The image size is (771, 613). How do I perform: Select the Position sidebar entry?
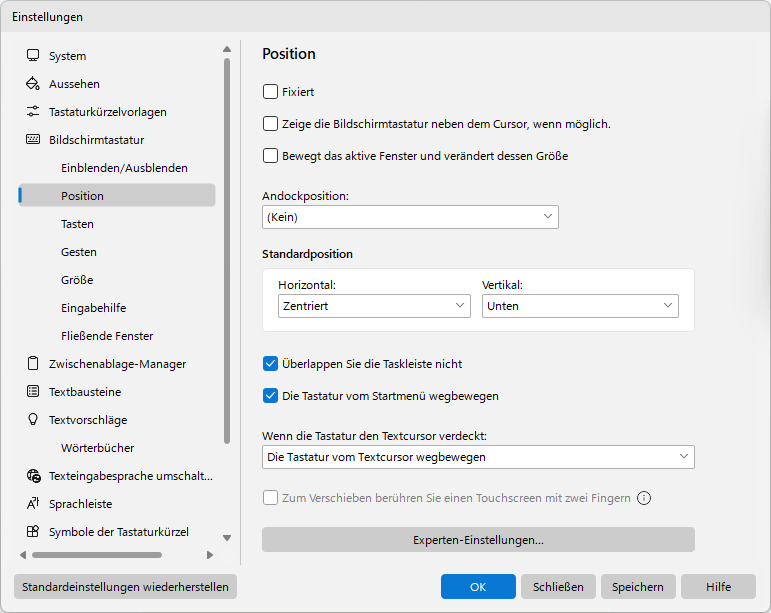pyautogui.click(x=117, y=196)
